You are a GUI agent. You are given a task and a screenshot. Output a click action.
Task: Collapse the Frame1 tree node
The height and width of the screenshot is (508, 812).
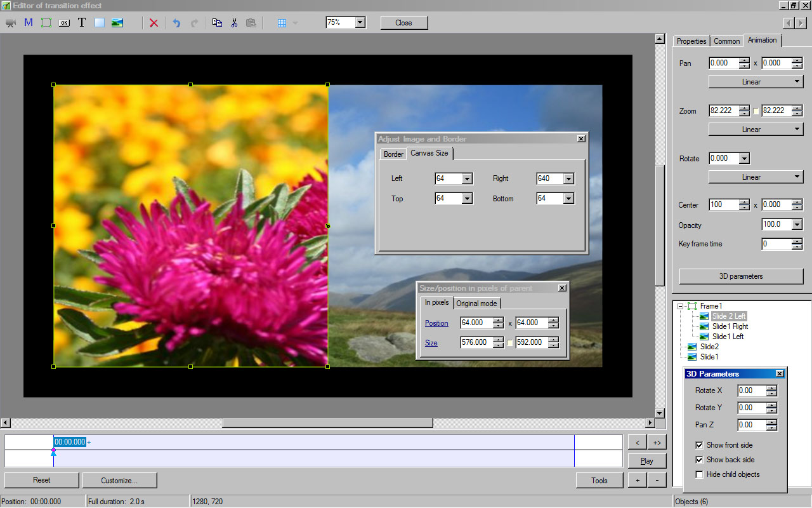pyautogui.click(x=680, y=306)
